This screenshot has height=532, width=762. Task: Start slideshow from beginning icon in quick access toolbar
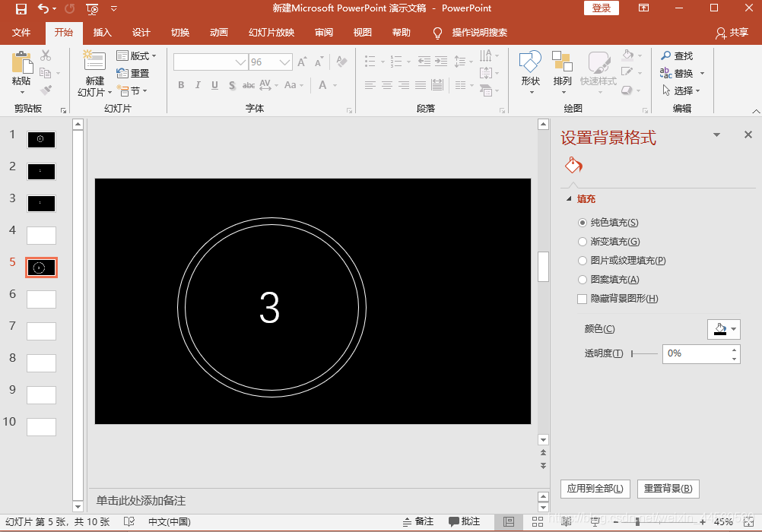pyautogui.click(x=92, y=8)
